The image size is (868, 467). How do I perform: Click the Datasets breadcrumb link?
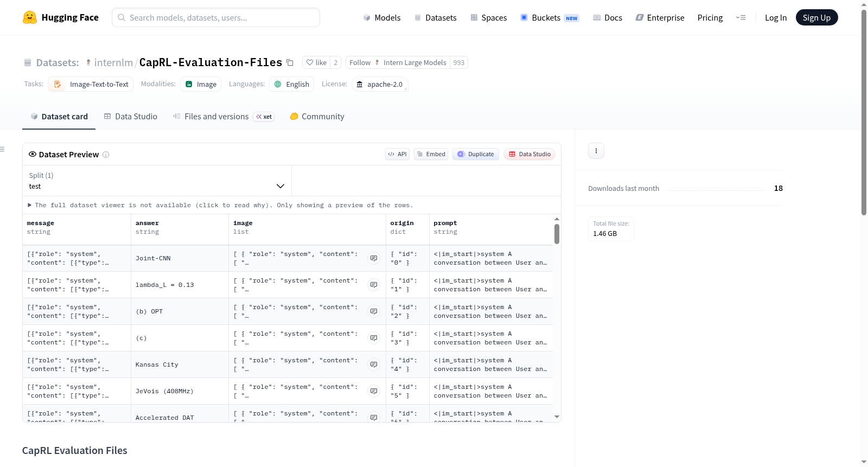coord(58,63)
